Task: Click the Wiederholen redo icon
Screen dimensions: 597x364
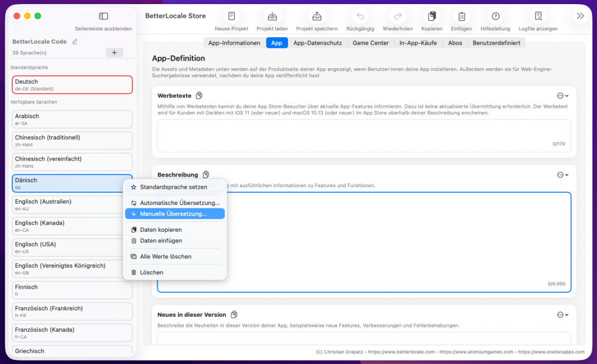Action: tap(398, 16)
